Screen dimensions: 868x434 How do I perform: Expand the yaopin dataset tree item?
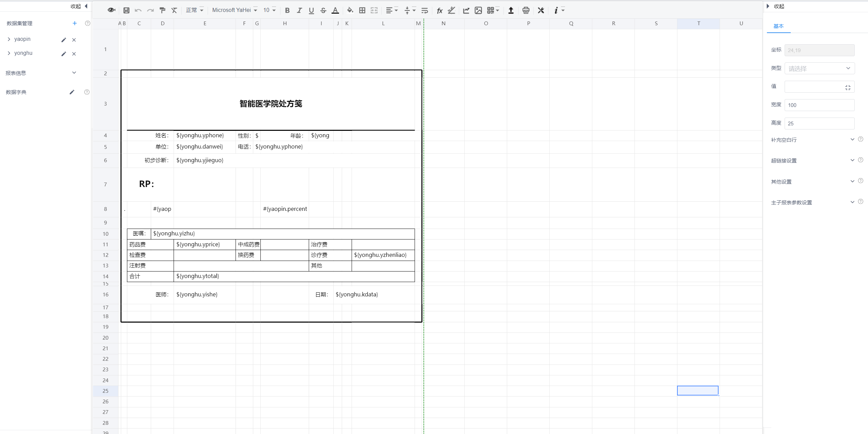(9, 39)
